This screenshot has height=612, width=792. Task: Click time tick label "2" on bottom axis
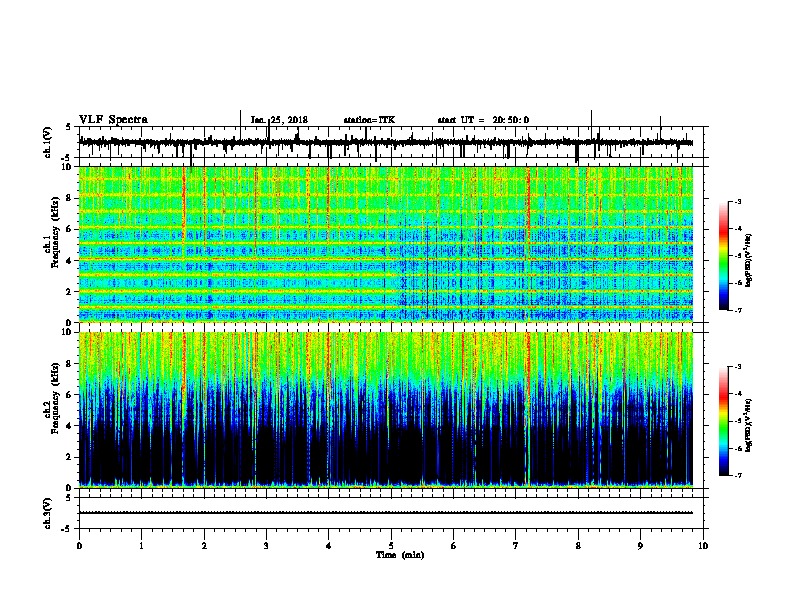tap(204, 546)
